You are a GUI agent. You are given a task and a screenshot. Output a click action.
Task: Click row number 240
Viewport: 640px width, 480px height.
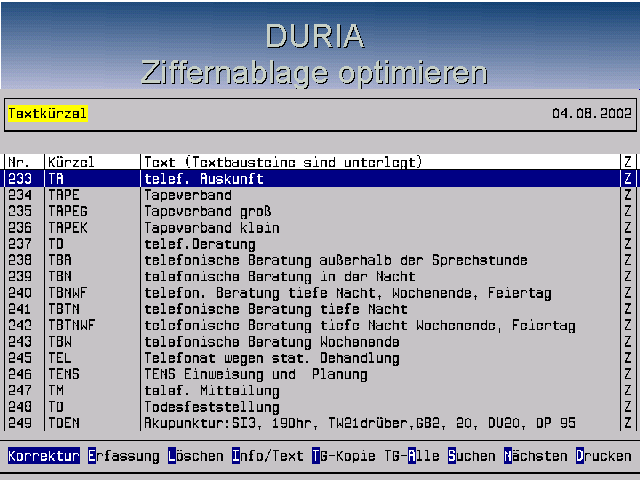point(20,293)
